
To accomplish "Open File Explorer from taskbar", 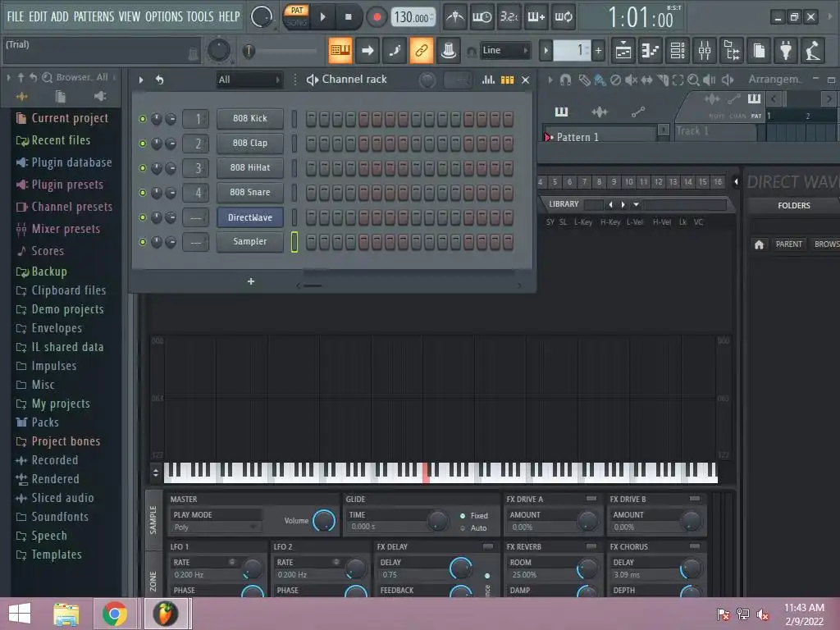I will coord(66,614).
